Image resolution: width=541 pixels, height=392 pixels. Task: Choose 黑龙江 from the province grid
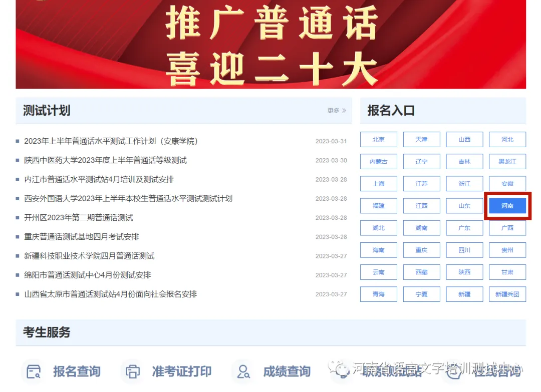(507, 162)
